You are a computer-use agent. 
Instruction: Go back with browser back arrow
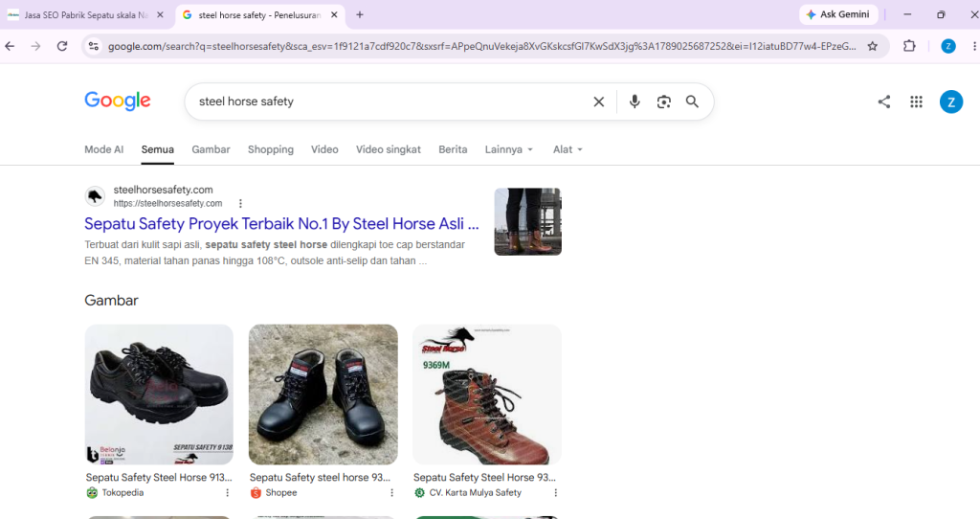[10, 46]
